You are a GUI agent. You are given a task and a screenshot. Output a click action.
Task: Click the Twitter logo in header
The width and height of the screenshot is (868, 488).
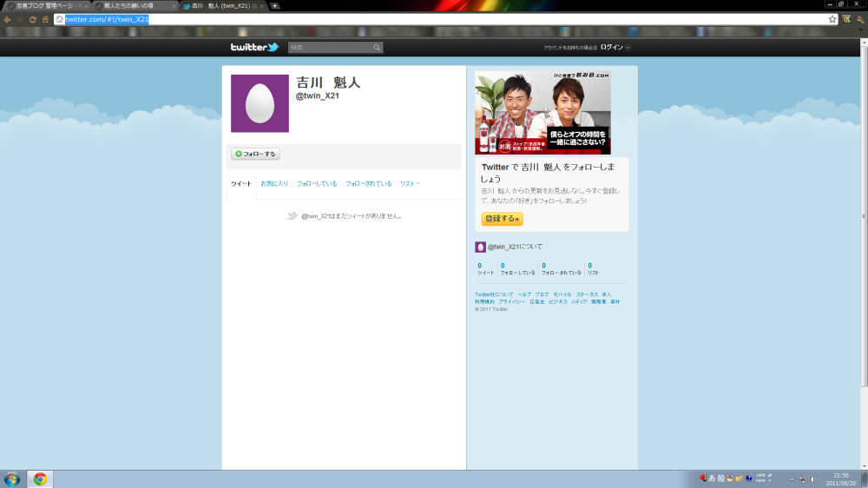click(254, 47)
